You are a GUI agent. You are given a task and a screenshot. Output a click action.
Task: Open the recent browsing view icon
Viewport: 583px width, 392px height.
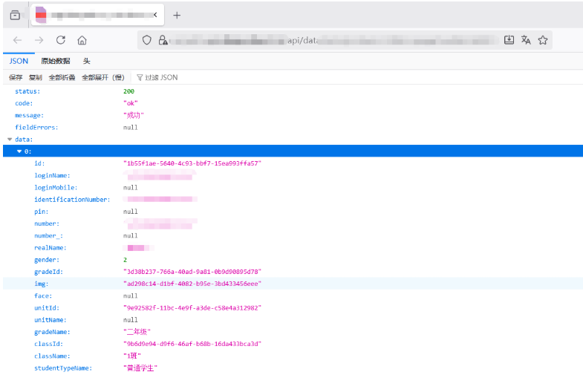pyautogui.click(x=15, y=16)
